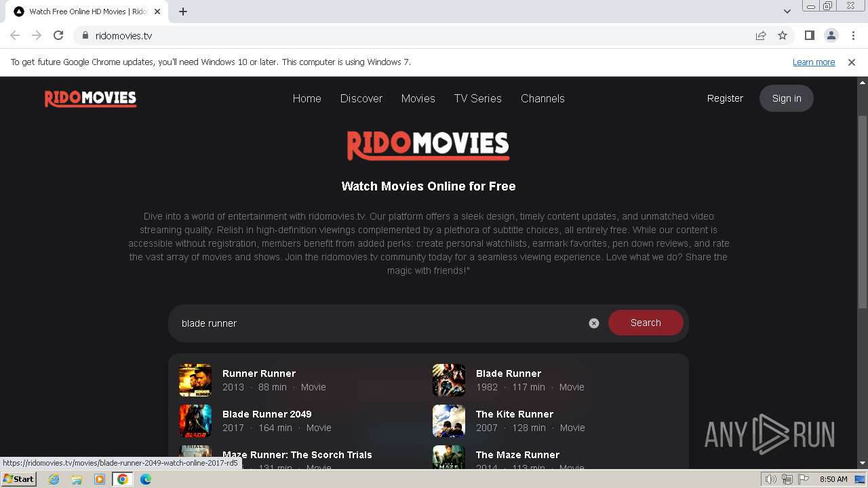This screenshot has width=868, height=488.
Task: Open the Blade Runner search result title
Action: (509, 373)
